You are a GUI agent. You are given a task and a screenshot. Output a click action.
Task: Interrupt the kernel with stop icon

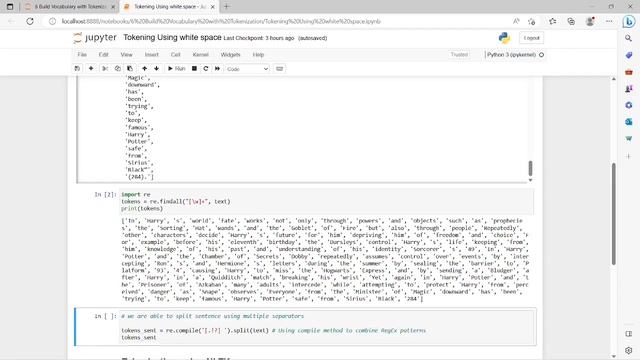pyautogui.click(x=194, y=69)
